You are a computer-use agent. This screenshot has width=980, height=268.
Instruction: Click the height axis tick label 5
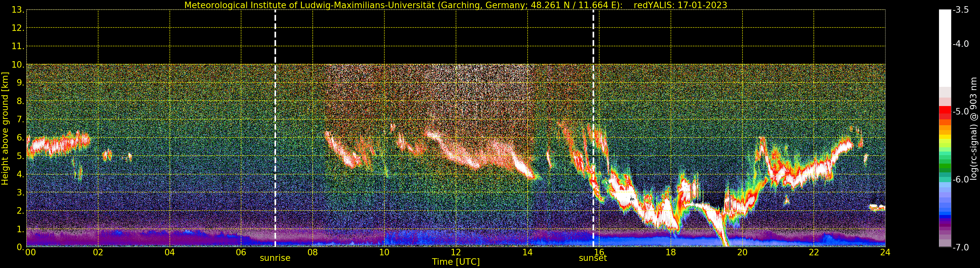tap(20, 156)
